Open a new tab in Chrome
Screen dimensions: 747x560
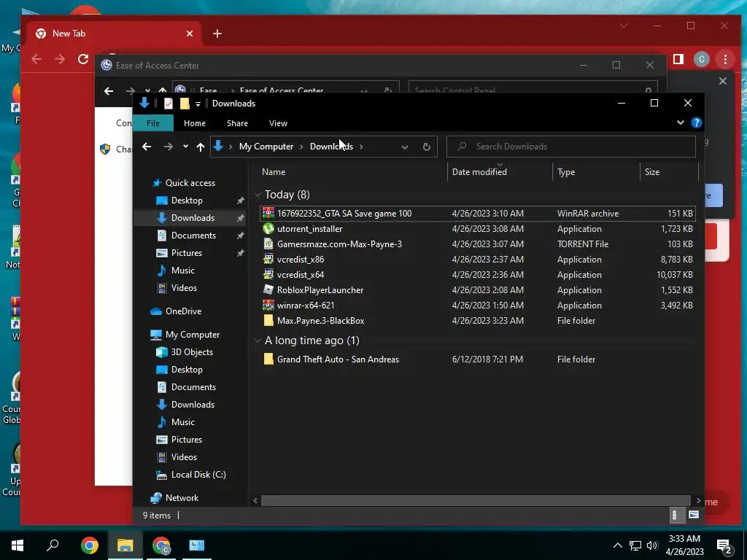tap(217, 34)
